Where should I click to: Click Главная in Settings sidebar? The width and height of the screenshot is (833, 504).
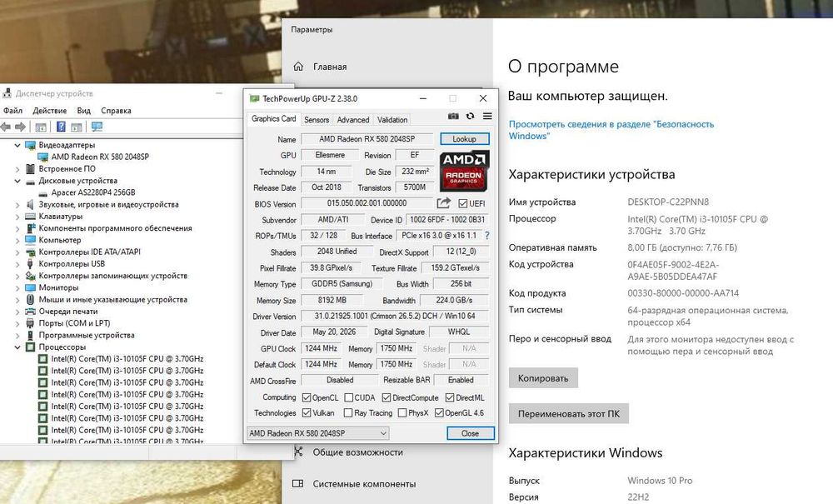[x=329, y=67]
